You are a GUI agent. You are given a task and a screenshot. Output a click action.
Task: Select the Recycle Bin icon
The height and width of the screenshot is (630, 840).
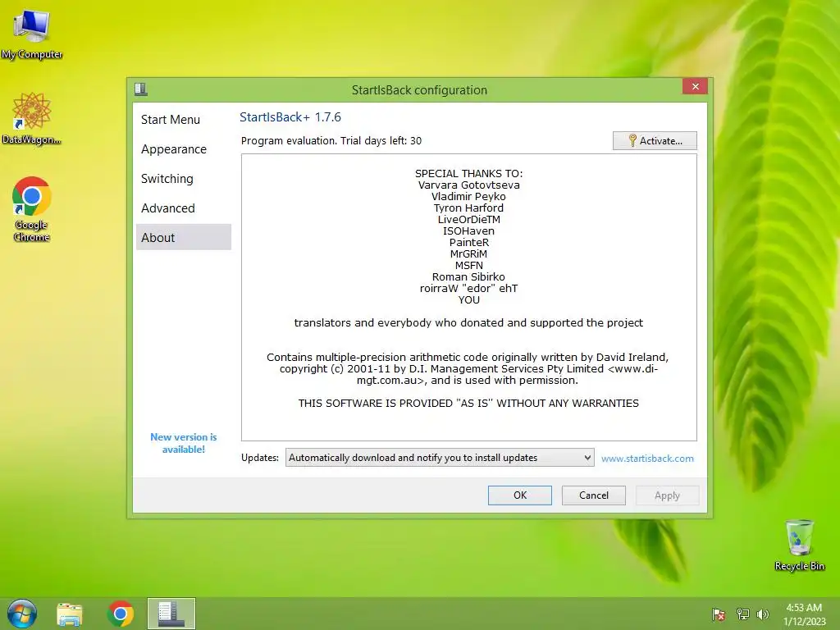click(799, 546)
